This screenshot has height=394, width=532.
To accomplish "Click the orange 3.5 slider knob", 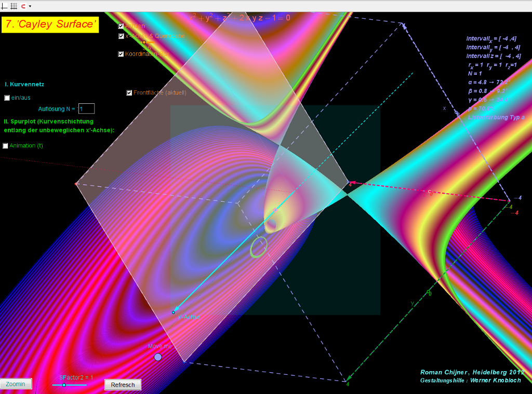I will point(144,43).
